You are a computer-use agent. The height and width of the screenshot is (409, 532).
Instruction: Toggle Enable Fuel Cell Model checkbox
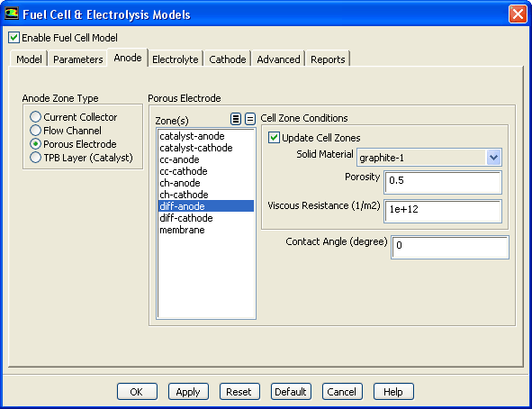(x=14, y=38)
